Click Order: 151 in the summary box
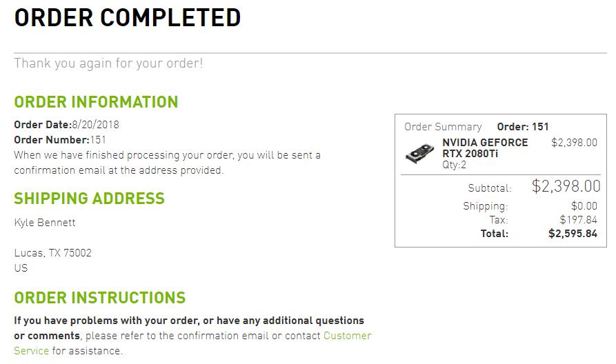This screenshot has width=616, height=364. [x=523, y=127]
